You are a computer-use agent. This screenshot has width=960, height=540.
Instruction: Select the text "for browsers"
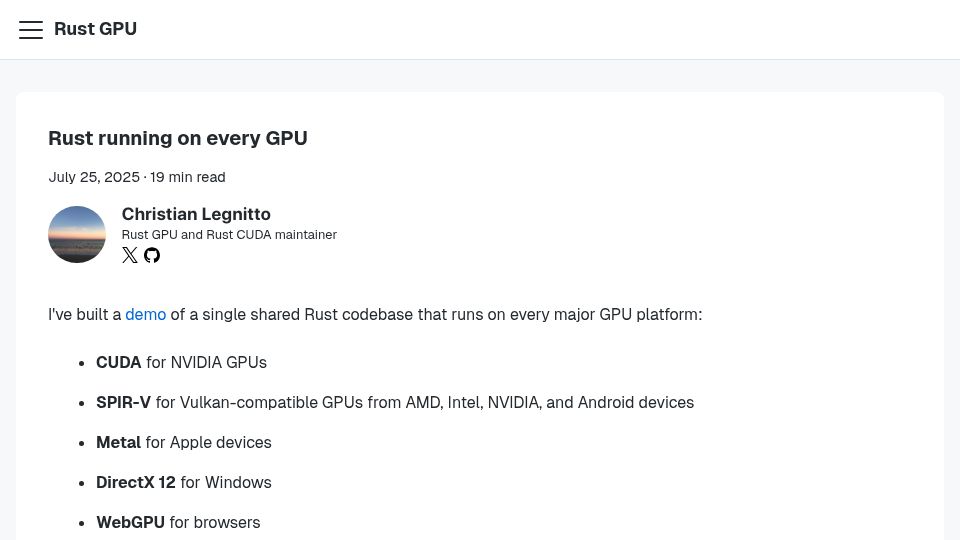[215, 522]
